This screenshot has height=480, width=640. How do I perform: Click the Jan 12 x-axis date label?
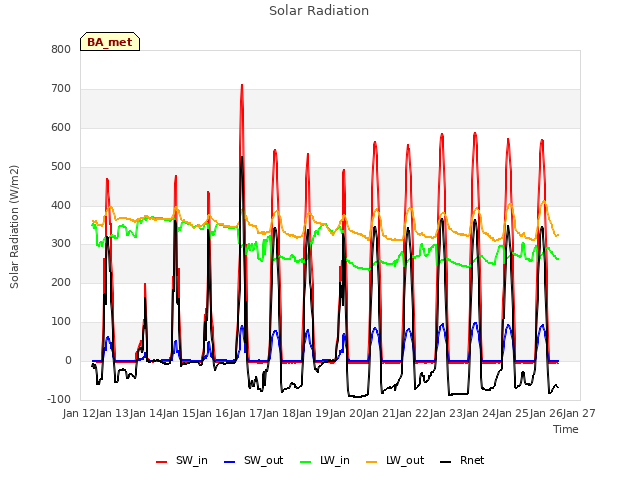[79, 413]
